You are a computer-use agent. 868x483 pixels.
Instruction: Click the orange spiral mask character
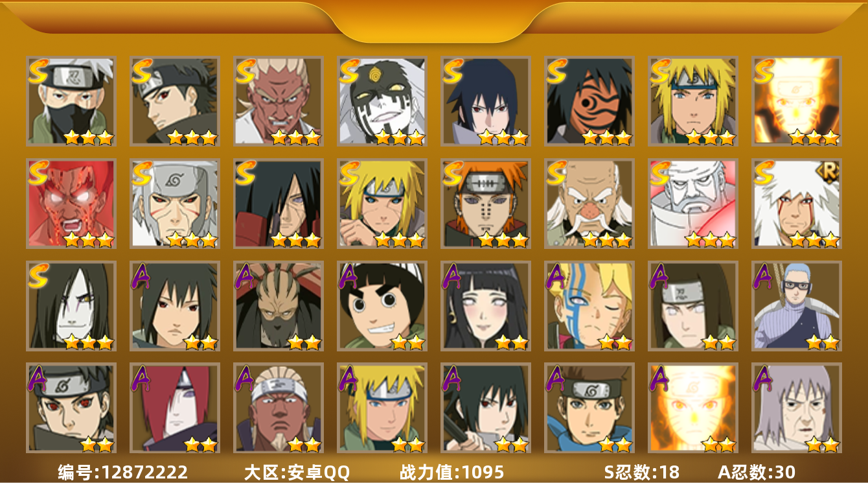pos(589,100)
